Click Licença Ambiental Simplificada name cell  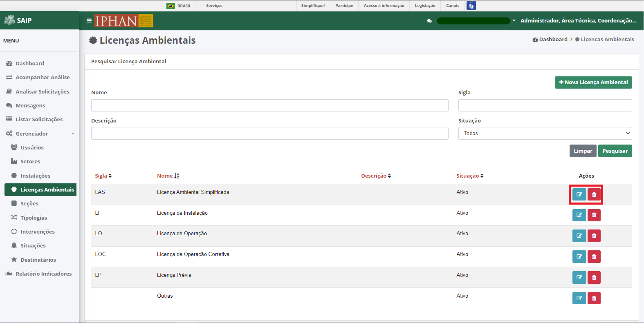pos(193,192)
